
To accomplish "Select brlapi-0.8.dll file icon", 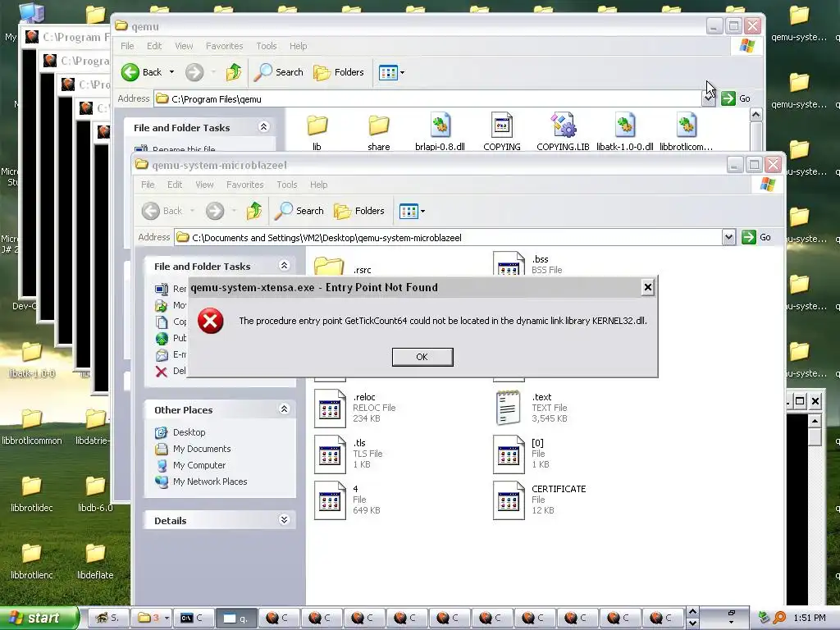I will (441, 126).
